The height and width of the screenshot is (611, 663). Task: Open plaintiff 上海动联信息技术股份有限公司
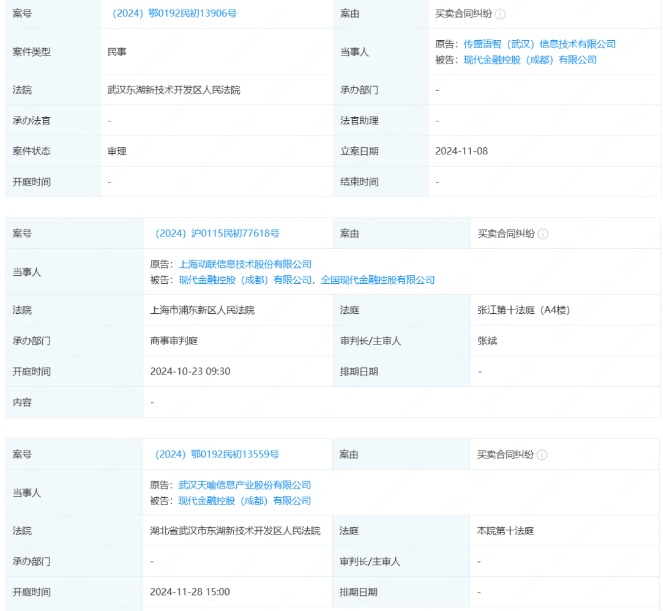245,264
